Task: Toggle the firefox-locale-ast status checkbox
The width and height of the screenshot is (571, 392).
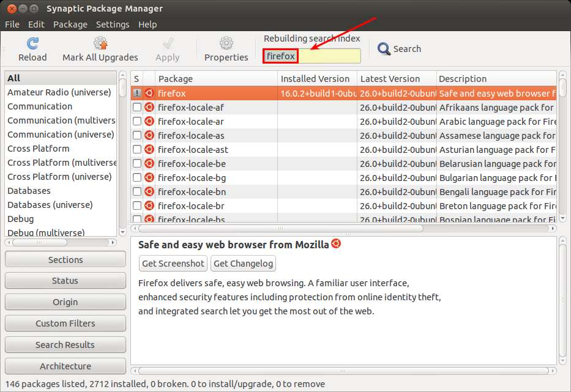Action: 137,149
